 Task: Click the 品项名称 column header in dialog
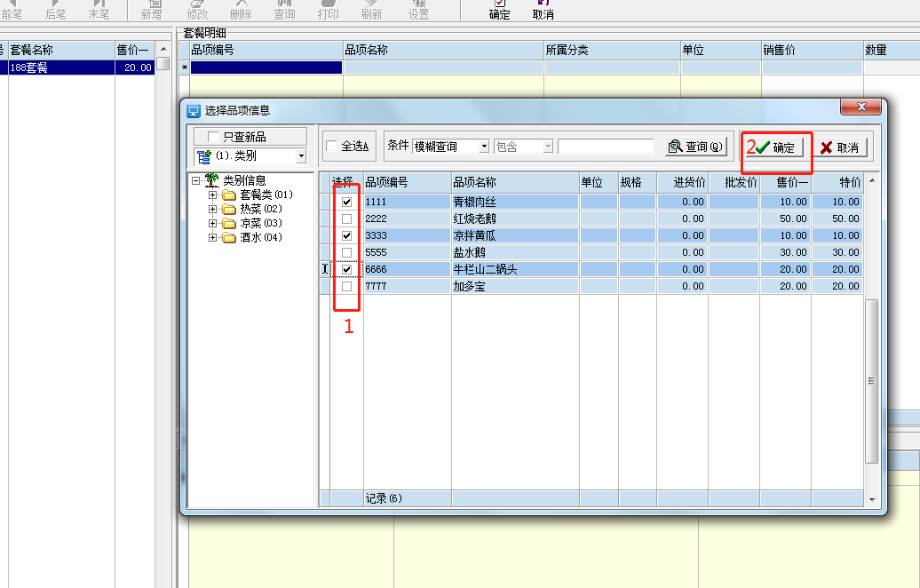(x=515, y=182)
